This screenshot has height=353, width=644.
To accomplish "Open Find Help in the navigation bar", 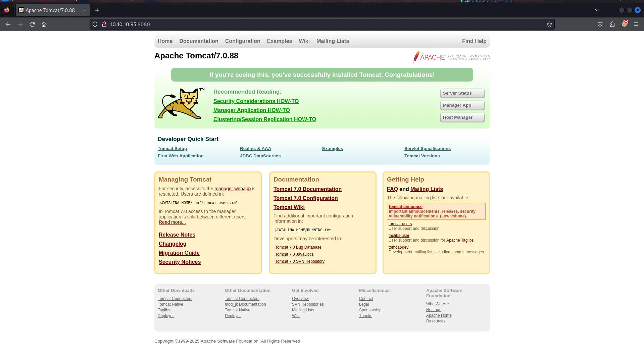I will click(474, 41).
